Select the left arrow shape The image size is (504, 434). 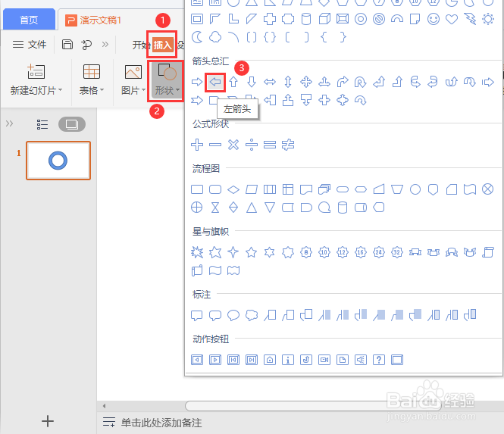tap(215, 83)
